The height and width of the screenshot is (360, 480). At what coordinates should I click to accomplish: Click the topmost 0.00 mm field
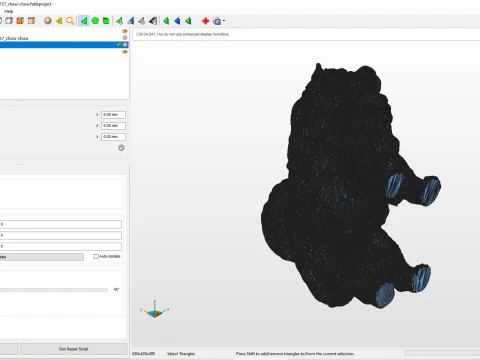coord(113,115)
